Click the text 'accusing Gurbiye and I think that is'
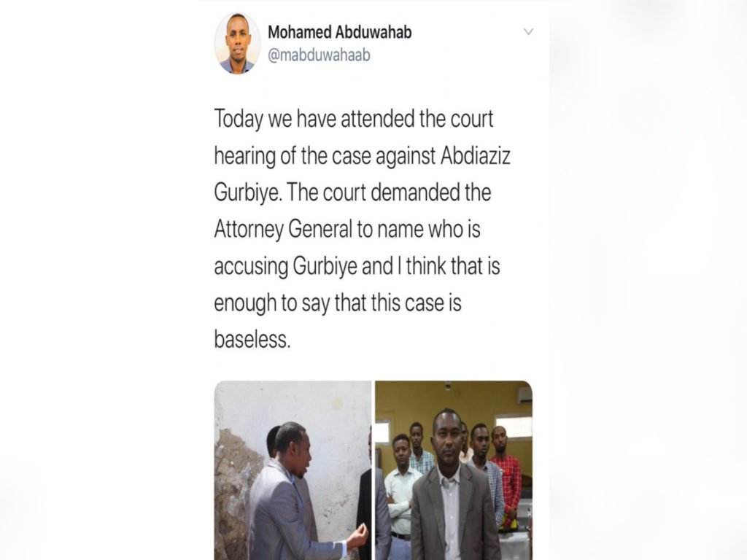The image size is (747, 560). pos(357,266)
